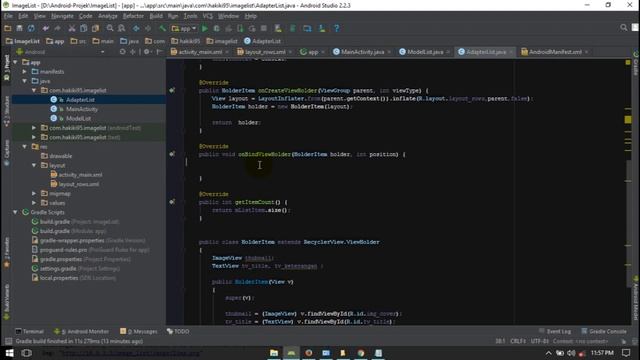The width and height of the screenshot is (640, 360).
Task: Collapse the layout folder node
Action: [x=34, y=165]
